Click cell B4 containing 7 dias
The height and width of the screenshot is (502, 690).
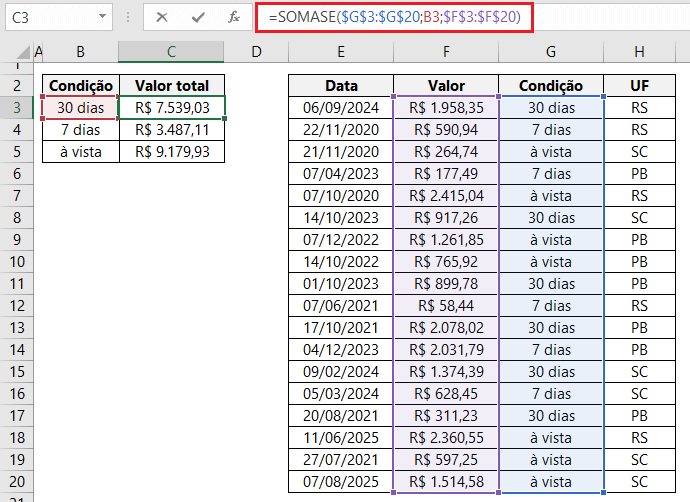(81, 129)
